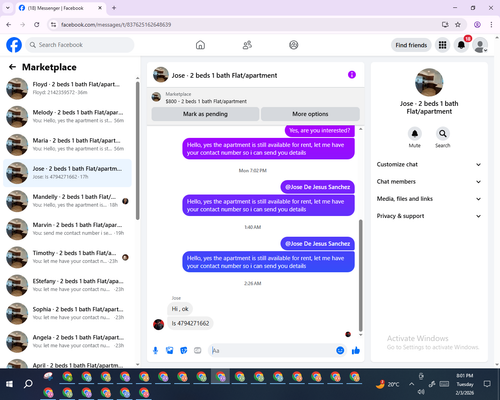Click the 'Yes, are you interested?' message
This screenshot has width=500, height=400.
(x=320, y=131)
